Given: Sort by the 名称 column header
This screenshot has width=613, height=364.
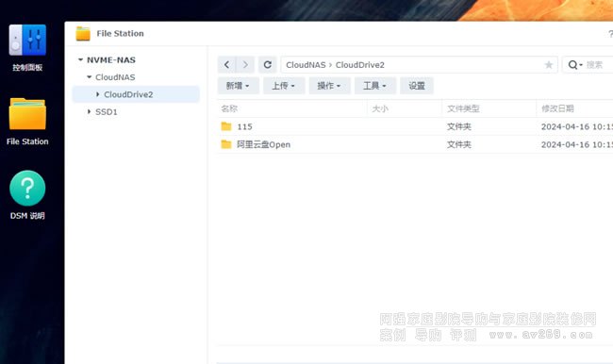Looking at the screenshot, I should (291, 108).
